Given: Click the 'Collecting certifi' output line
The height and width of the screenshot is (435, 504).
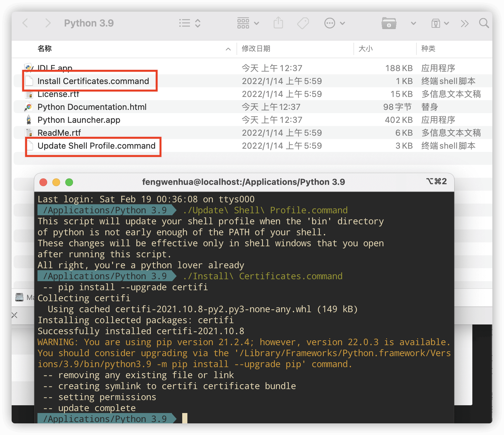Looking at the screenshot, I should pos(84,298).
